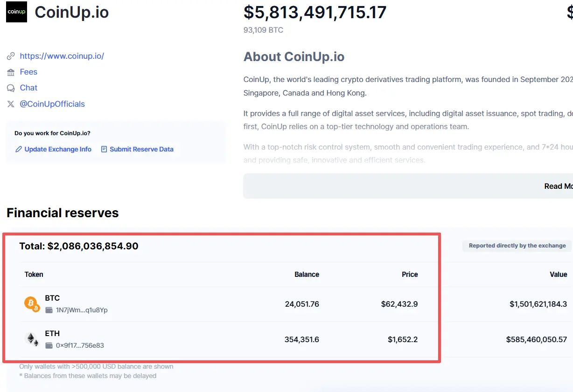Click the 93,109 BTC subtext
The height and width of the screenshot is (392, 573).
(x=263, y=30)
